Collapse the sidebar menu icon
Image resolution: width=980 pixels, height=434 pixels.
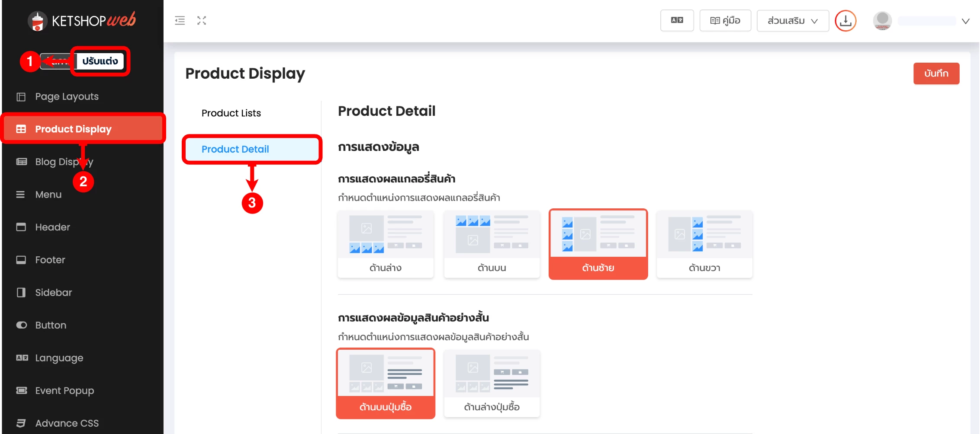tap(180, 20)
